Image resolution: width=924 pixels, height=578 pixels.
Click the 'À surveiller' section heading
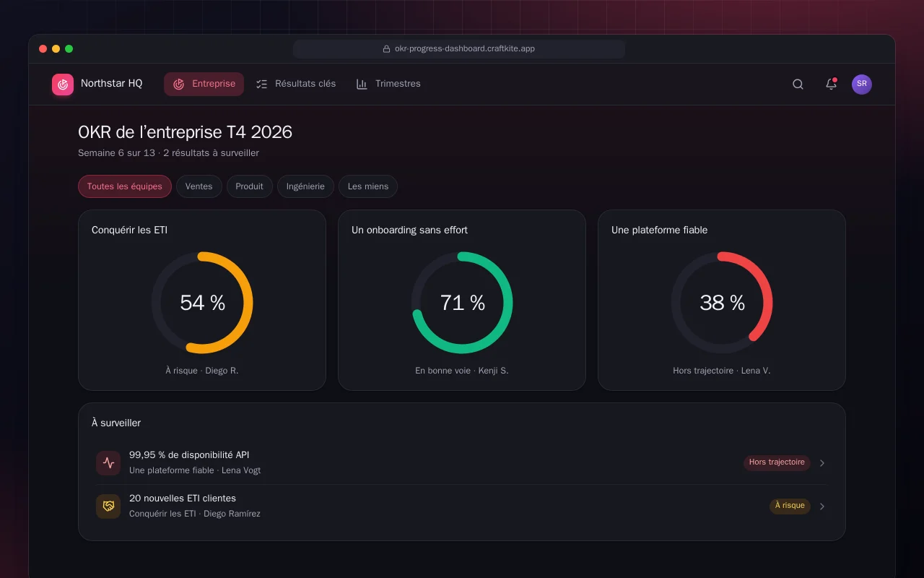pos(116,423)
